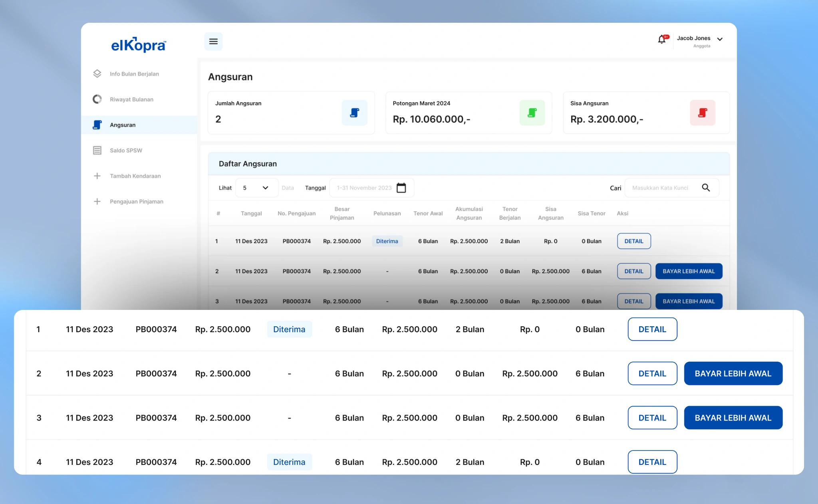818x504 pixels.
Task: Click the Diterima badge in enlarged table row 1
Action: coord(289,329)
